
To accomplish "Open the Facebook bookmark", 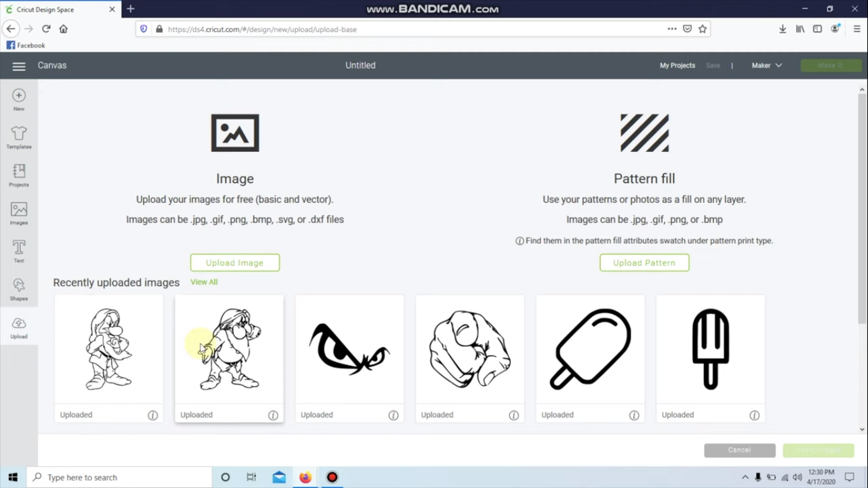I will (x=25, y=45).
